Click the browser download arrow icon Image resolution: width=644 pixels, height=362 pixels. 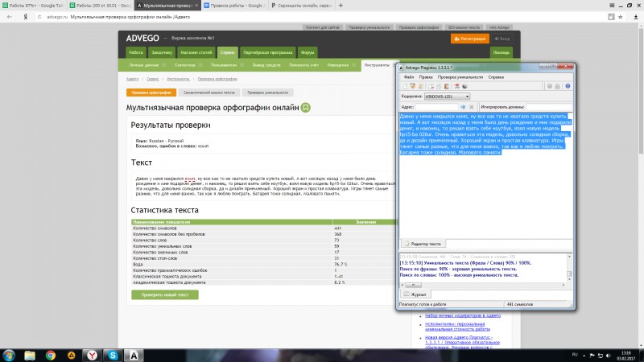(x=635, y=17)
